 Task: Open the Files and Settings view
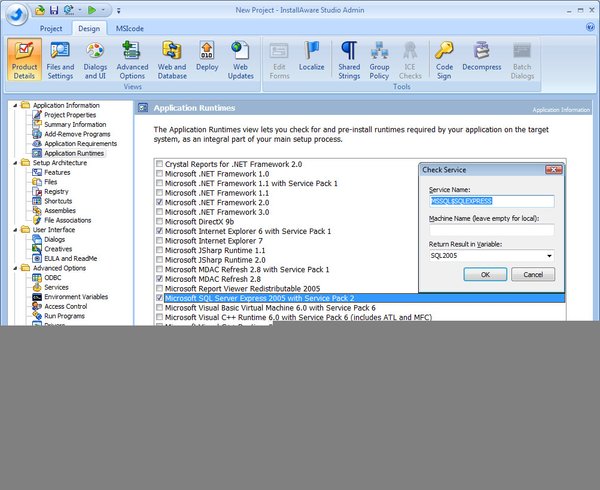60,60
